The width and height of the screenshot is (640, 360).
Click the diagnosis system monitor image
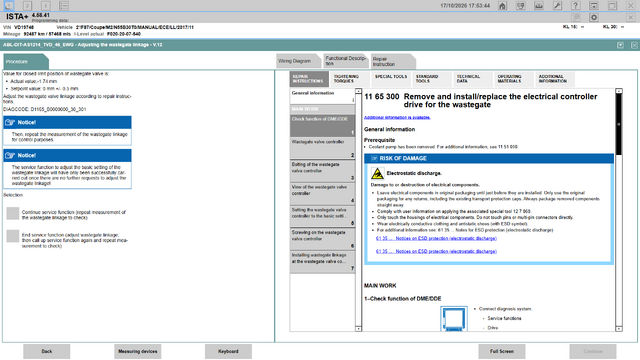tap(454, 318)
